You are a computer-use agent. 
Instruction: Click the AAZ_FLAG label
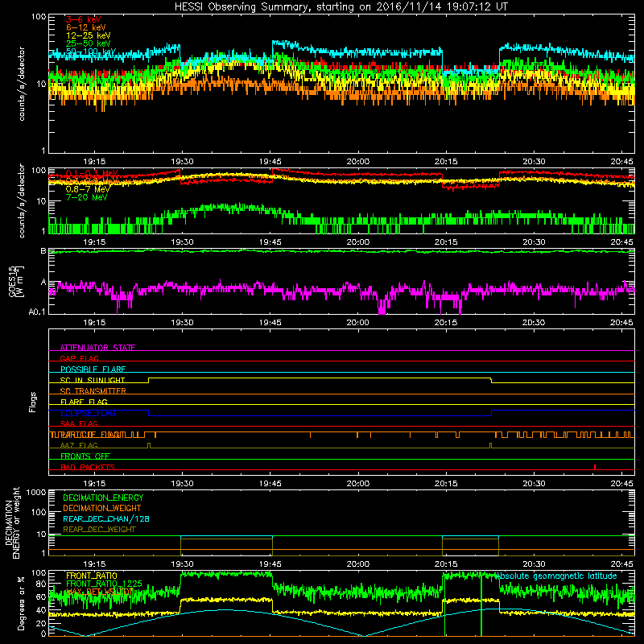(x=79, y=445)
